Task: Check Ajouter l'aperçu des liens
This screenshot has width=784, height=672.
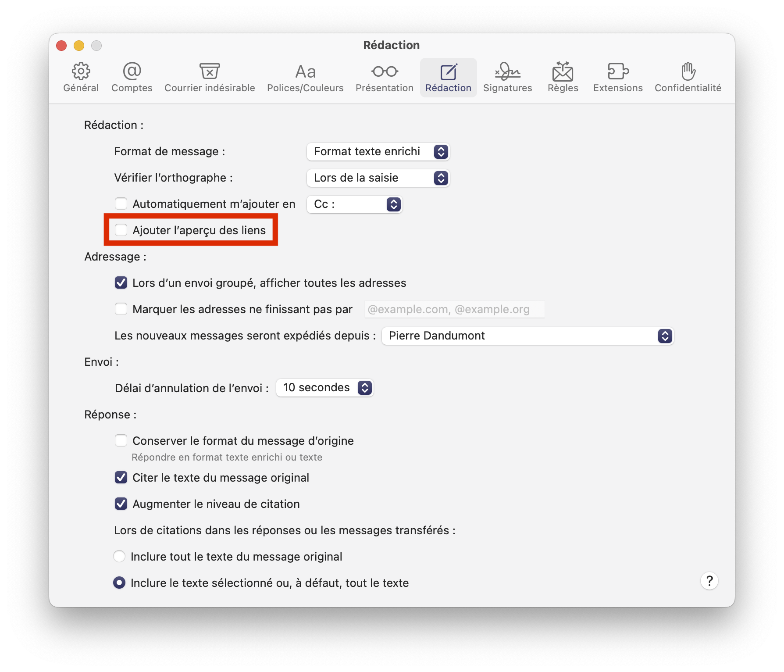Action: 121,230
